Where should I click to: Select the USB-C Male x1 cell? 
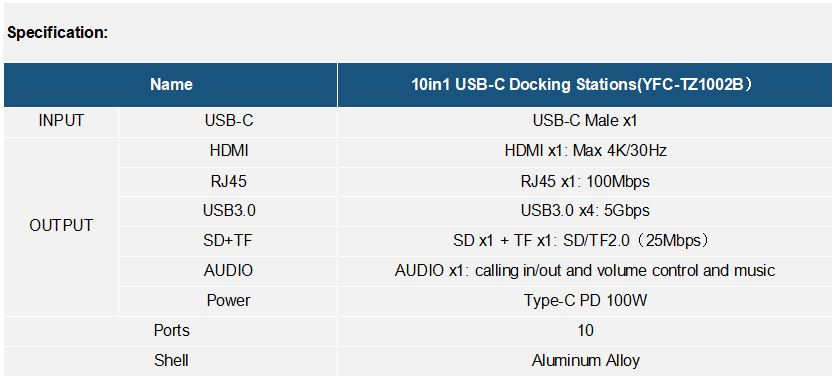coord(585,121)
